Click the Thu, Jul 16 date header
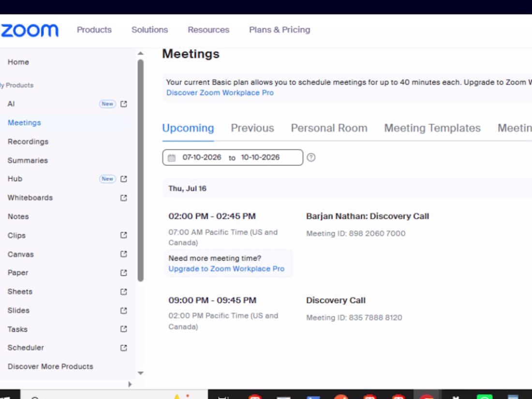532x399 pixels. point(187,189)
